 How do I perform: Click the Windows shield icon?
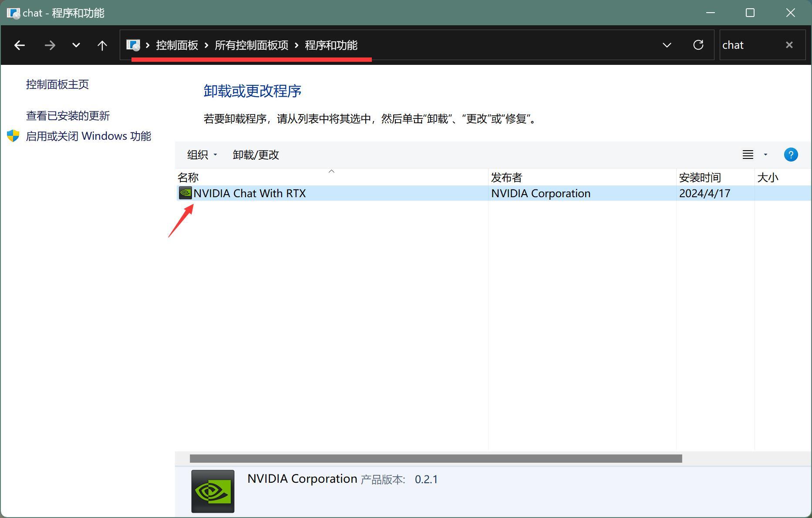point(13,136)
